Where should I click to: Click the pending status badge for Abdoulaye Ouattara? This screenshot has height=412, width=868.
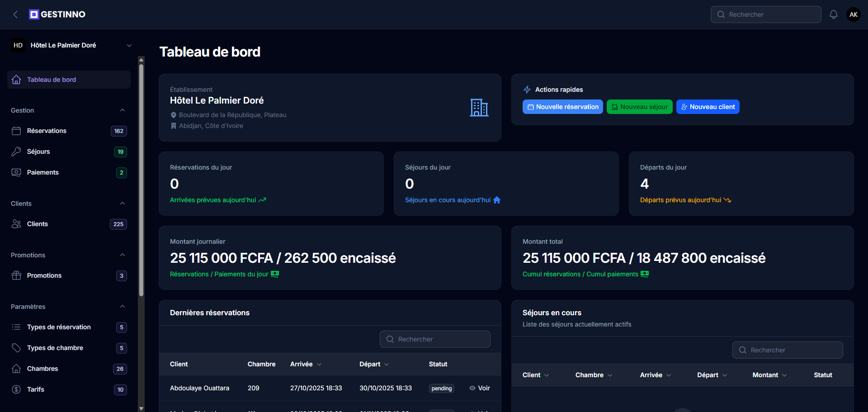[x=442, y=388]
